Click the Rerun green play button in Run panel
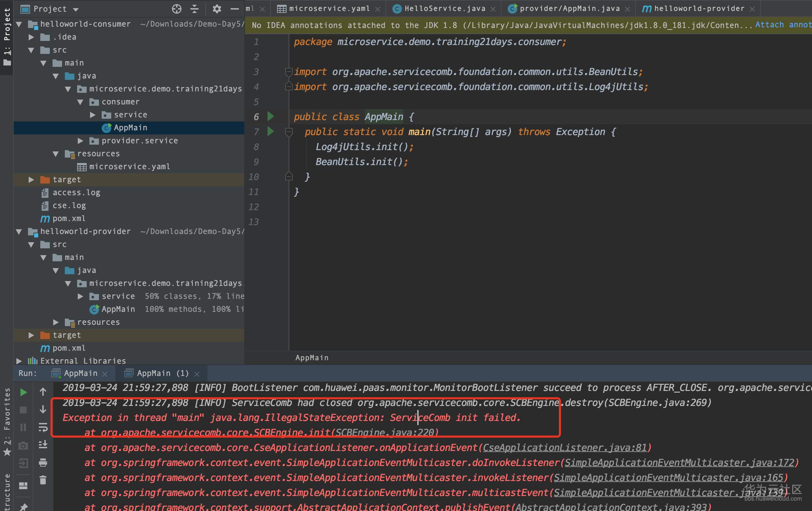Viewport: 812px width, 511px height. tap(23, 392)
